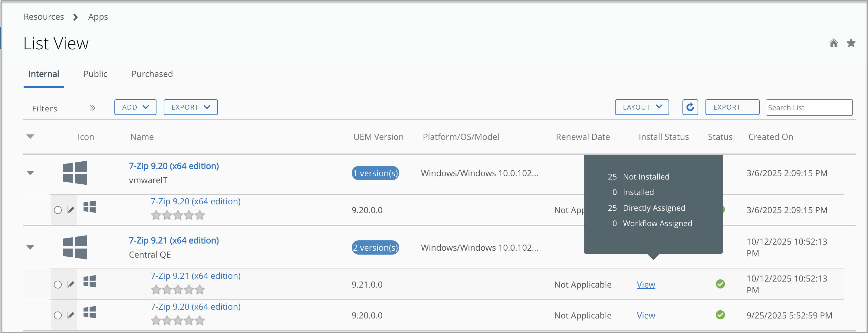The width and height of the screenshot is (868, 333).
Task: Click star rating under 7-Zip 9.21 version row
Action: 178,289
